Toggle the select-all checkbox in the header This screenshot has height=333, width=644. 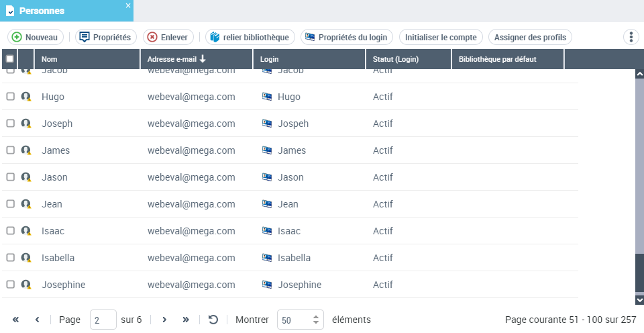pos(9,59)
